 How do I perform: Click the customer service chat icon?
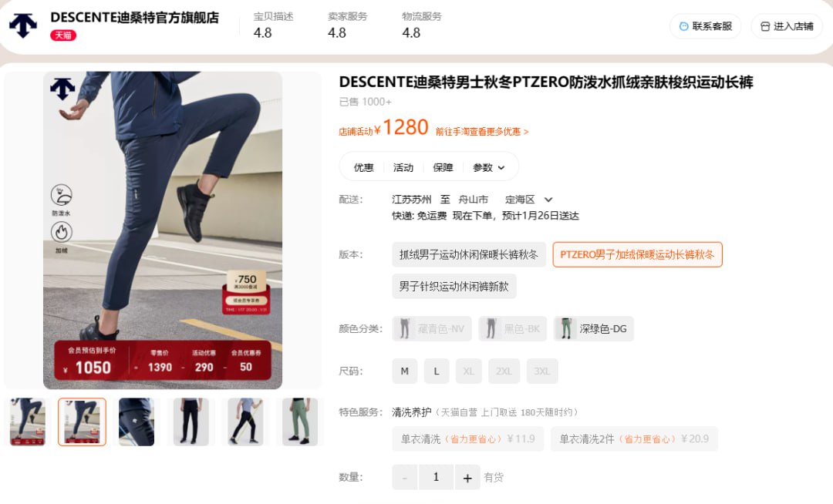683,26
